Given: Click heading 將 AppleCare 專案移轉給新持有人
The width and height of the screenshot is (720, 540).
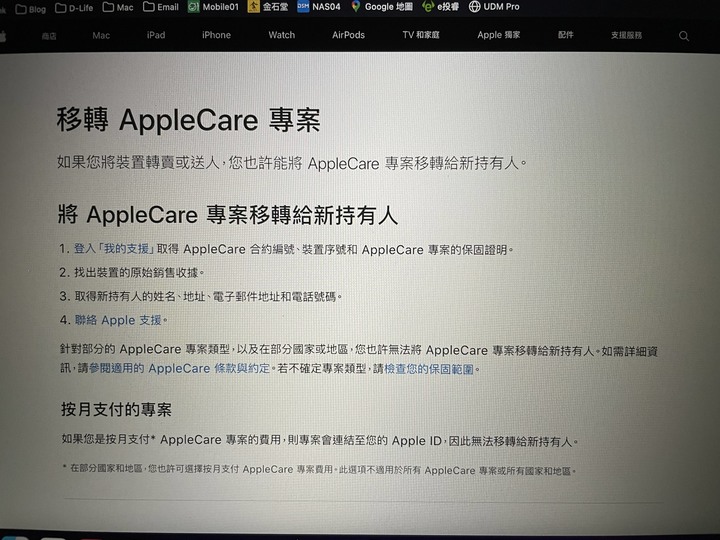Looking at the screenshot, I should point(228,215).
